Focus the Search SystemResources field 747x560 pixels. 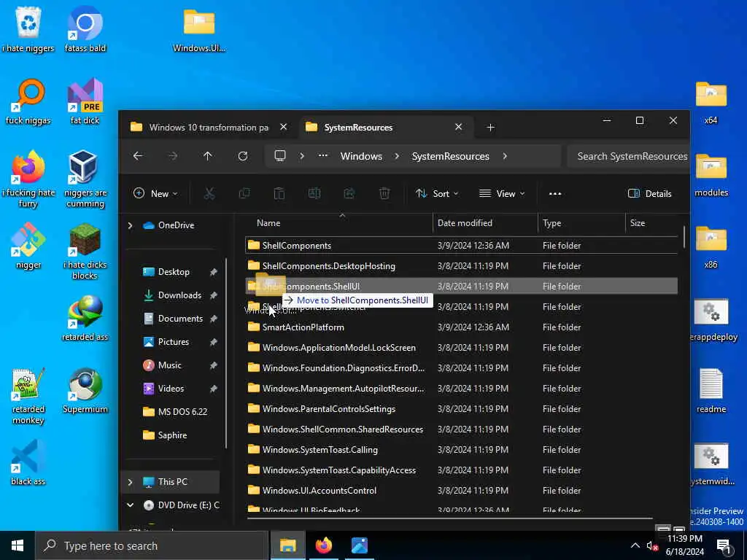629,156
